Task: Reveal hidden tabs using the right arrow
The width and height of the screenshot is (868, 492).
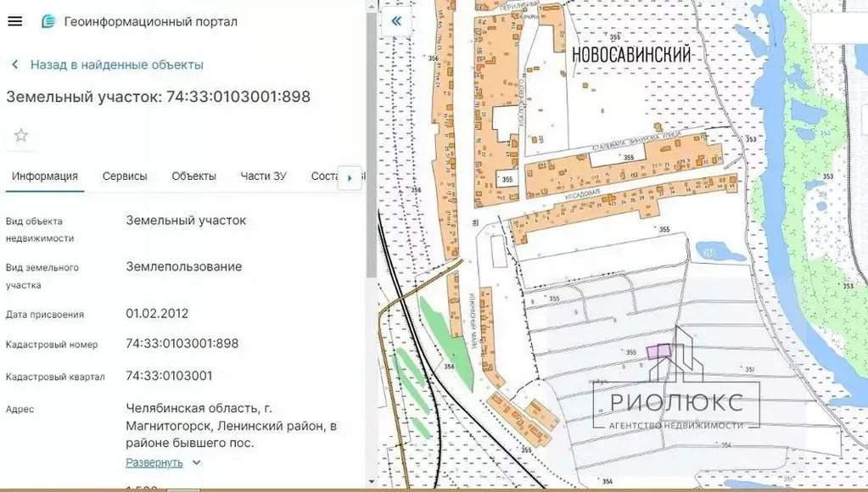Action: point(350,178)
